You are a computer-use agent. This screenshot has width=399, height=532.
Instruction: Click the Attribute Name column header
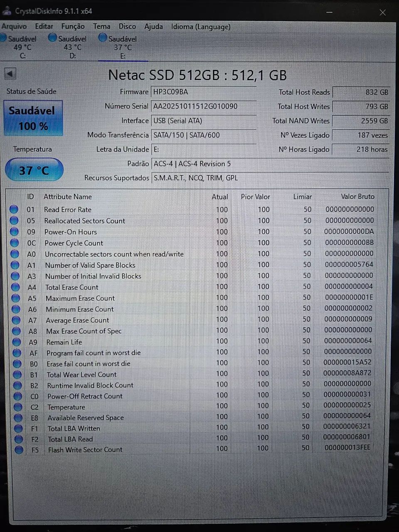68,197
